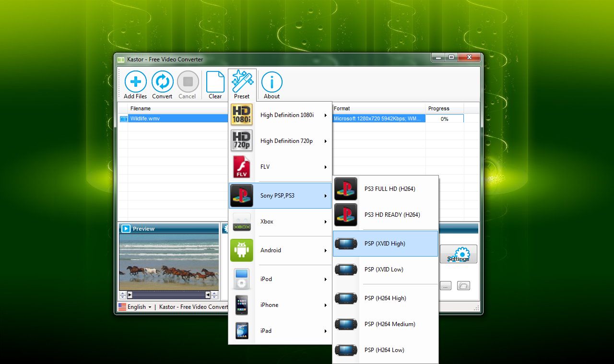Image resolution: width=614 pixels, height=364 pixels.
Task: Click the trim end marker in Preview
Action: click(x=208, y=294)
